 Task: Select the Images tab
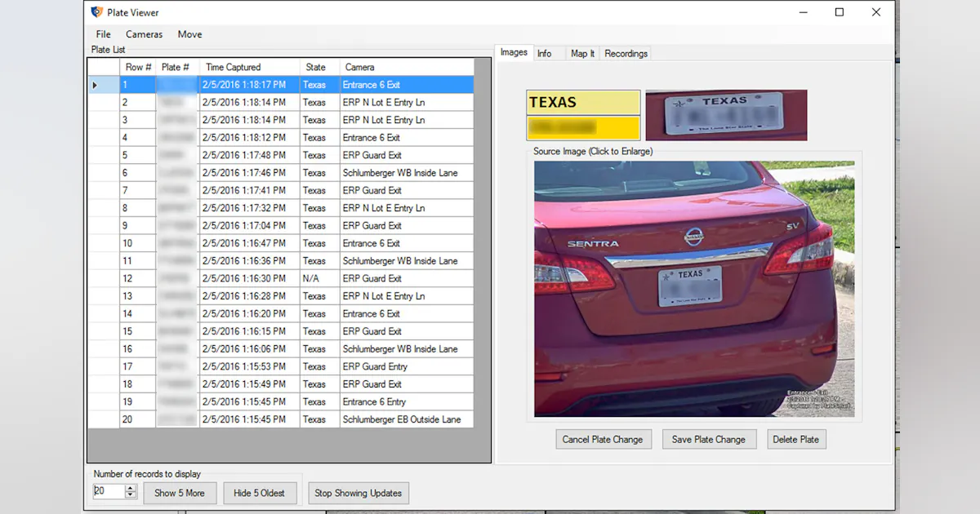[514, 52]
